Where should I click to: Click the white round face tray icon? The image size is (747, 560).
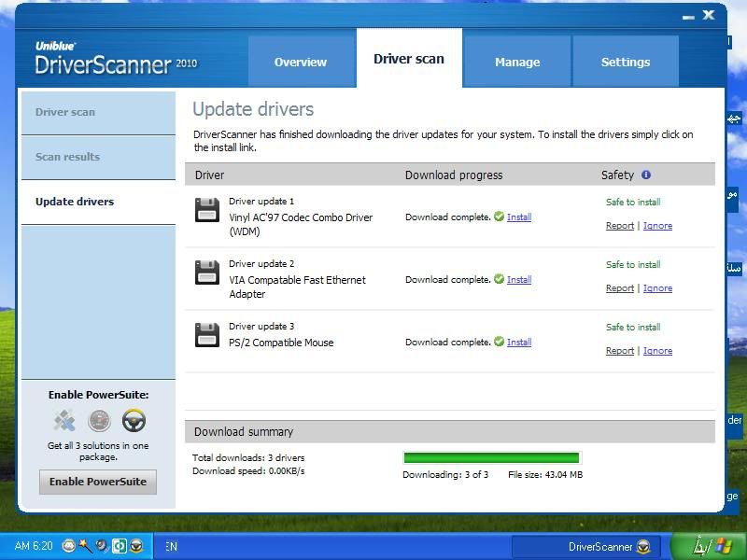[69, 546]
